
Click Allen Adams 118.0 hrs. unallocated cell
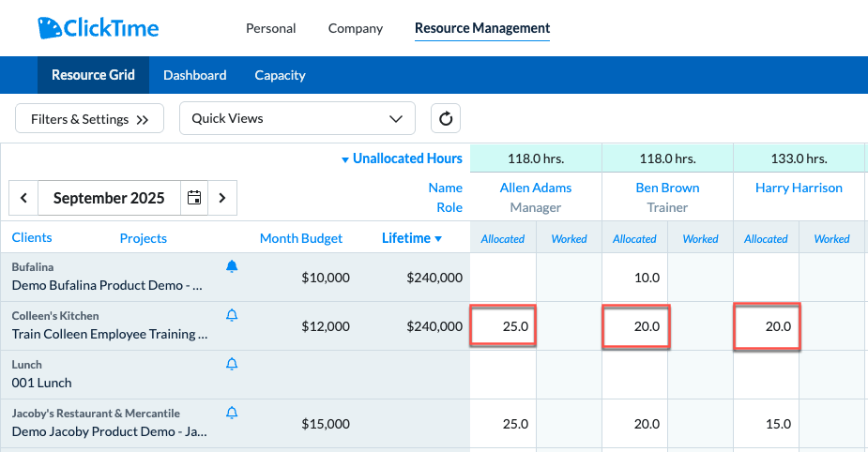pyautogui.click(x=536, y=158)
